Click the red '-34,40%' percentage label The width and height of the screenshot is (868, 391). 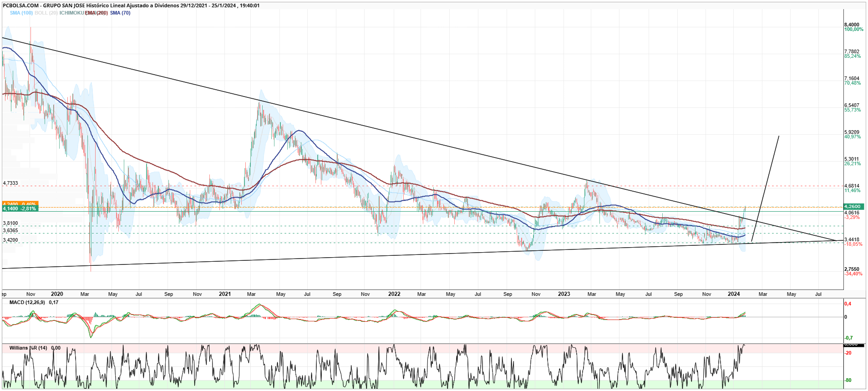[853, 274]
